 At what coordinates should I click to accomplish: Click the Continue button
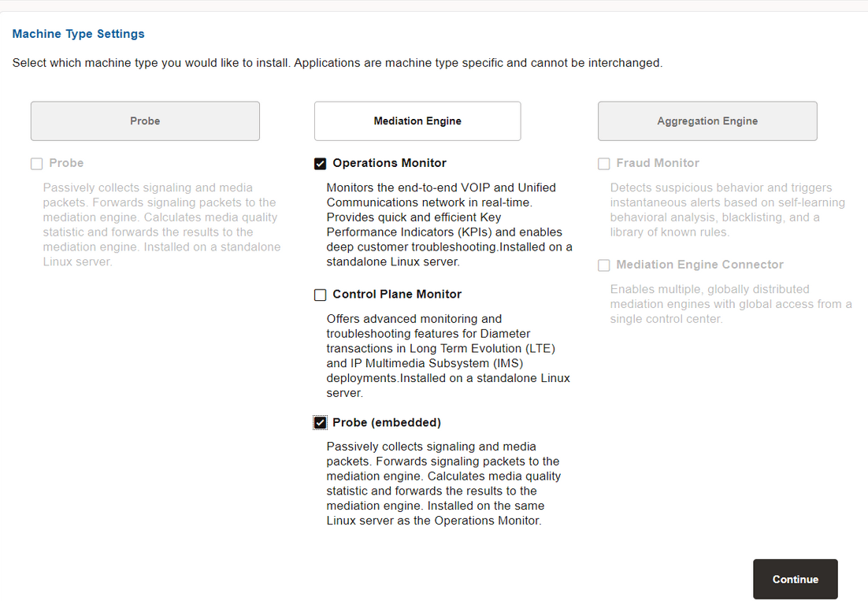[795, 579]
